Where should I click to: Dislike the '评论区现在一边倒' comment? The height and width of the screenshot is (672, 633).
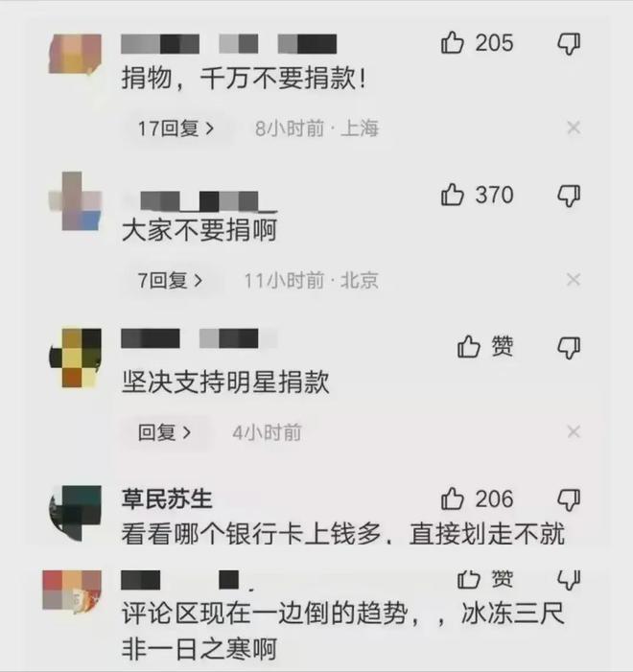(x=569, y=580)
